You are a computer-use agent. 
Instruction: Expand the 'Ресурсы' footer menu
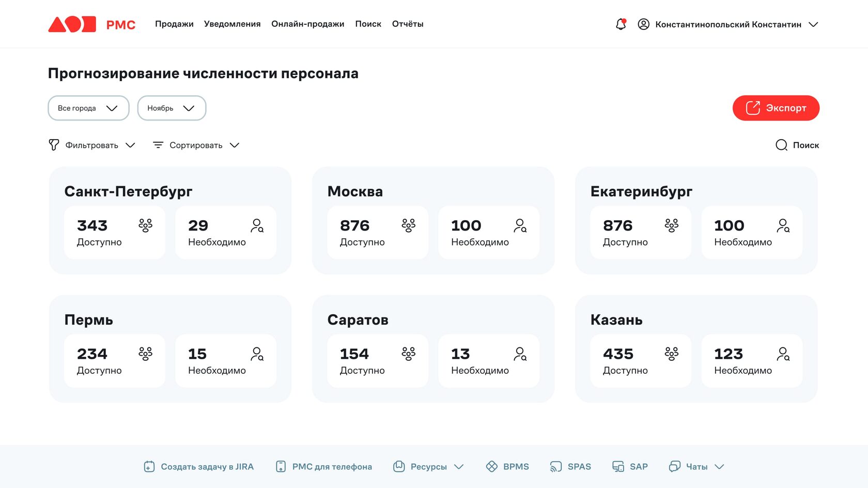429,467
